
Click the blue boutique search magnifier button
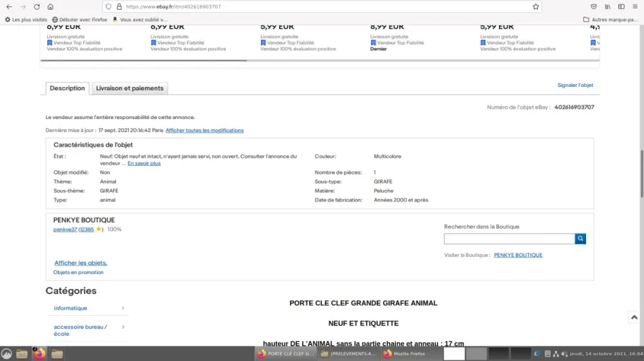tap(580, 239)
